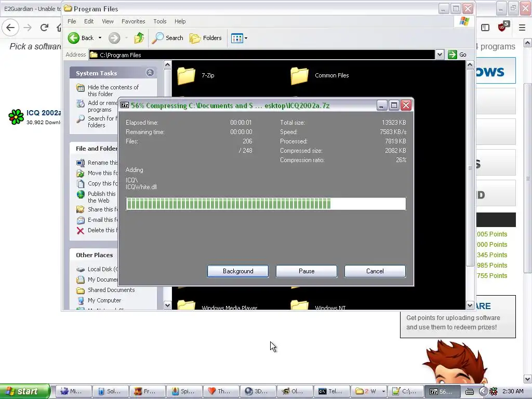Switch to the Tel... taskbar item
The height and width of the screenshot is (399, 532).
[x=332, y=391]
